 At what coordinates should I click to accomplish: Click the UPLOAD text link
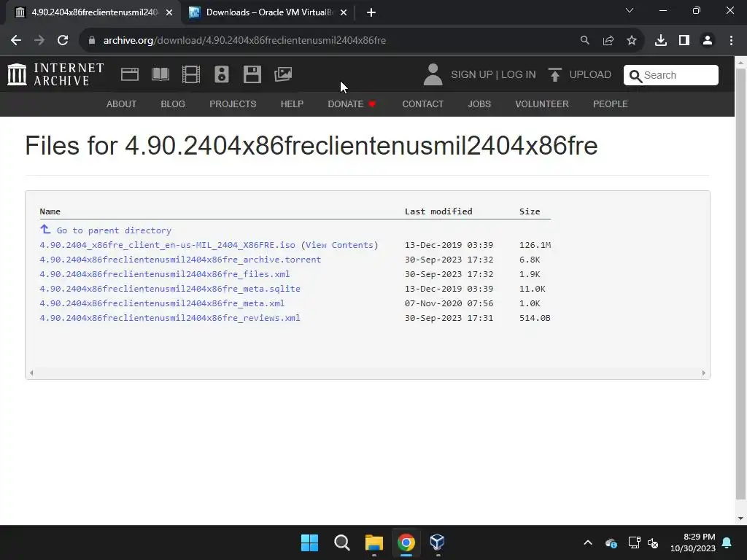pos(590,75)
